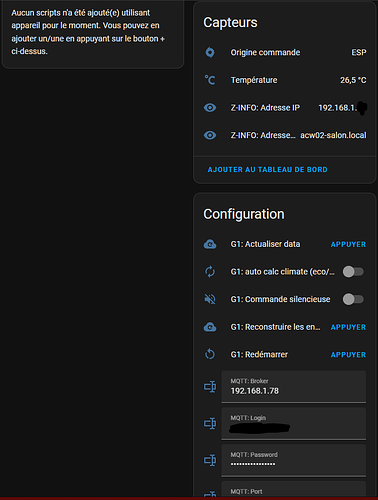378x500 pixels.
Task: Click the acw02-salon.local value
Action: coord(333,135)
